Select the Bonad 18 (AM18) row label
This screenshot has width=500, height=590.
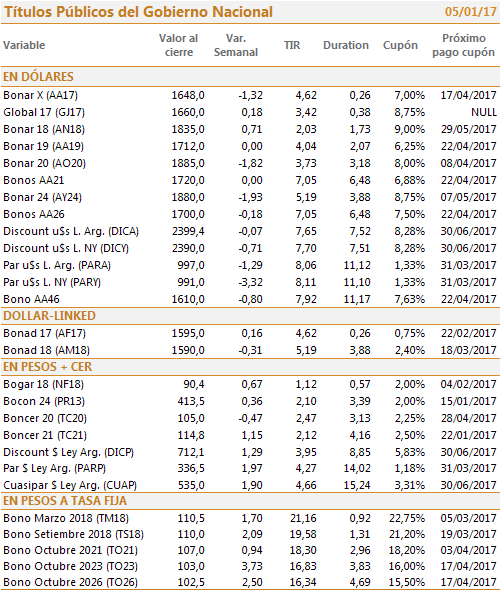point(46,350)
